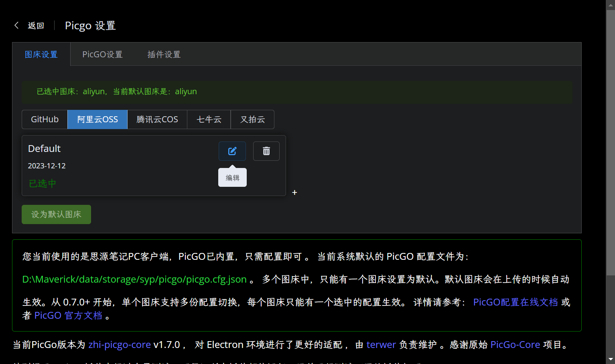Choose 腾讯云COS image host

coord(157,119)
